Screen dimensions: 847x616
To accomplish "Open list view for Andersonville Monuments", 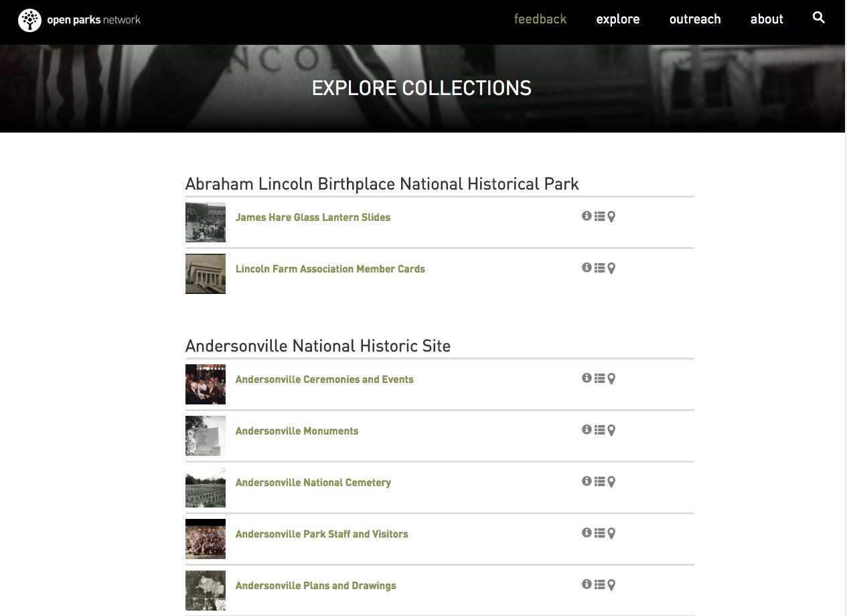I will coord(599,430).
